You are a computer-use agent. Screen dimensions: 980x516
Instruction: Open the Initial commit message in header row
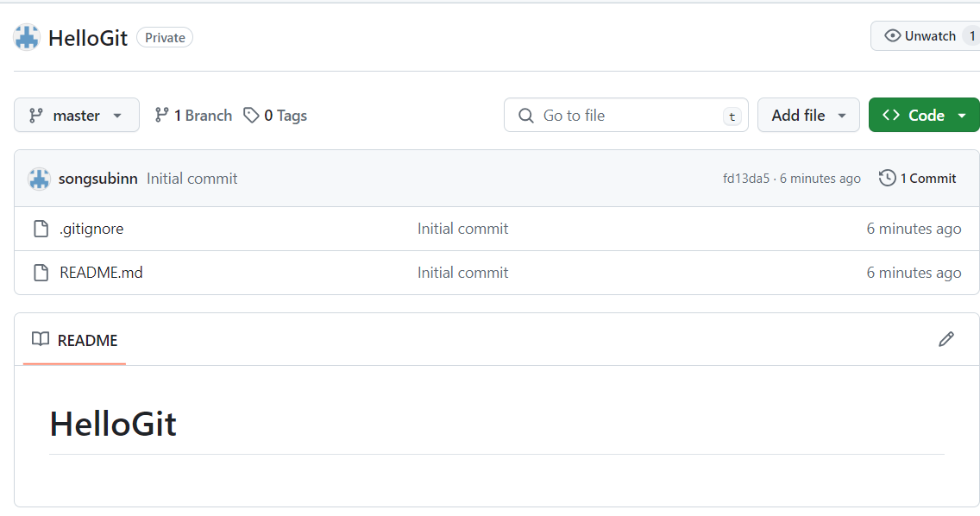pyautogui.click(x=192, y=179)
